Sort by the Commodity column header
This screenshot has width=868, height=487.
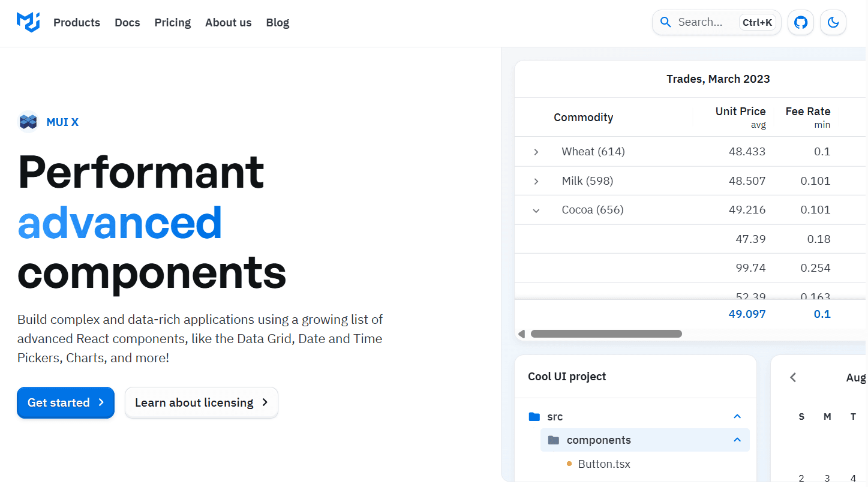(x=583, y=117)
